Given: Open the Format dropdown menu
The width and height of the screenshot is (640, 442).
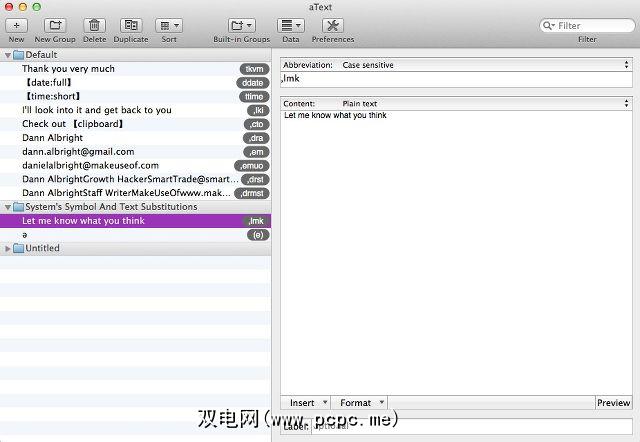Looking at the screenshot, I should coord(360,403).
